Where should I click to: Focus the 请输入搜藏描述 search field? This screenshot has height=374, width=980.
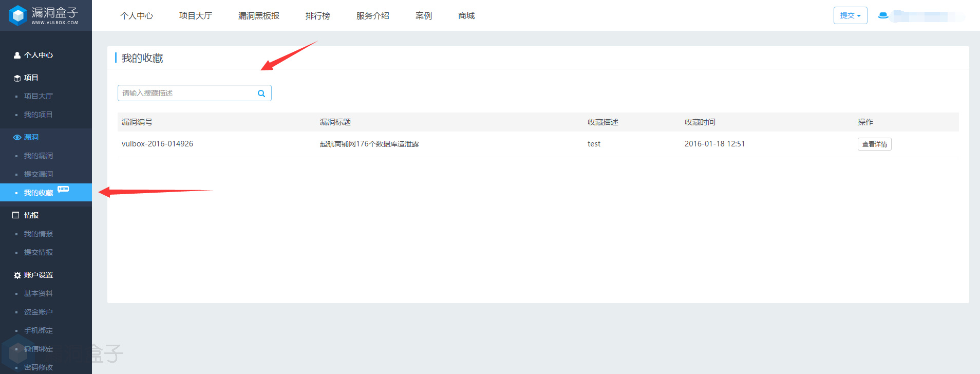click(187, 93)
